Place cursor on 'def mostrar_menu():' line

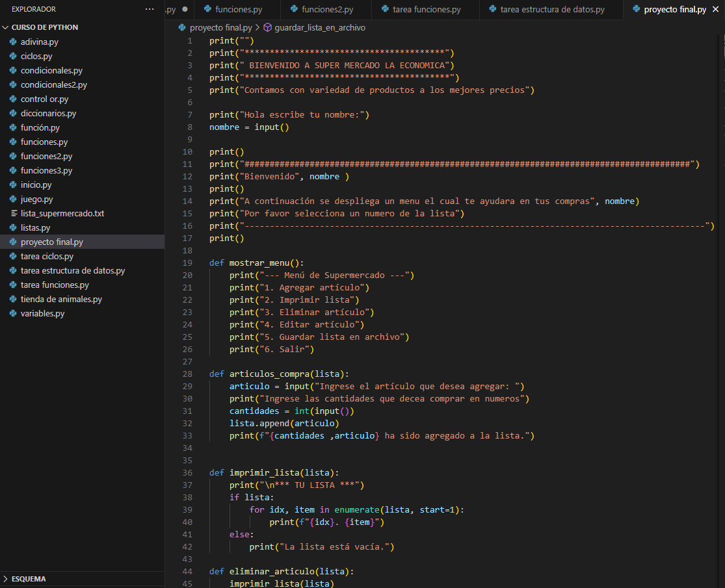(x=257, y=263)
